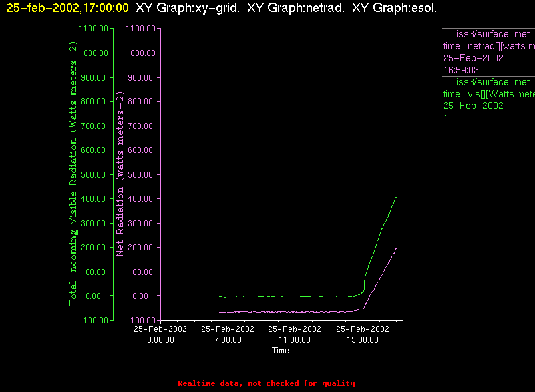Click the 'time : vis[]' legend line
The height and width of the screenshot is (392, 535).
pos(488,94)
